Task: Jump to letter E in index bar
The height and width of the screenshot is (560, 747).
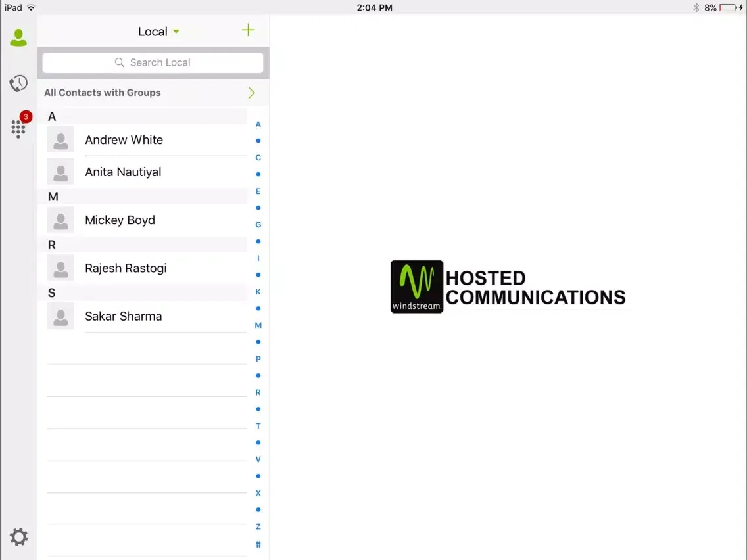Action: click(x=258, y=191)
